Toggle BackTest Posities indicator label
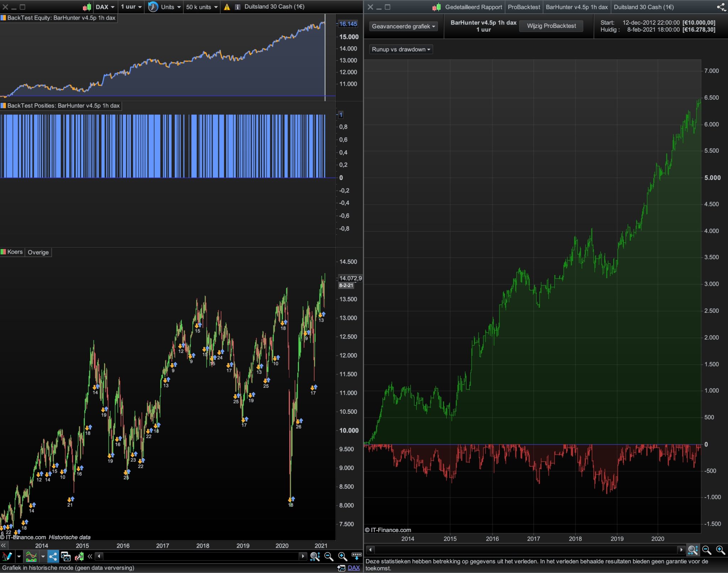The height and width of the screenshot is (573, 728). [x=61, y=106]
